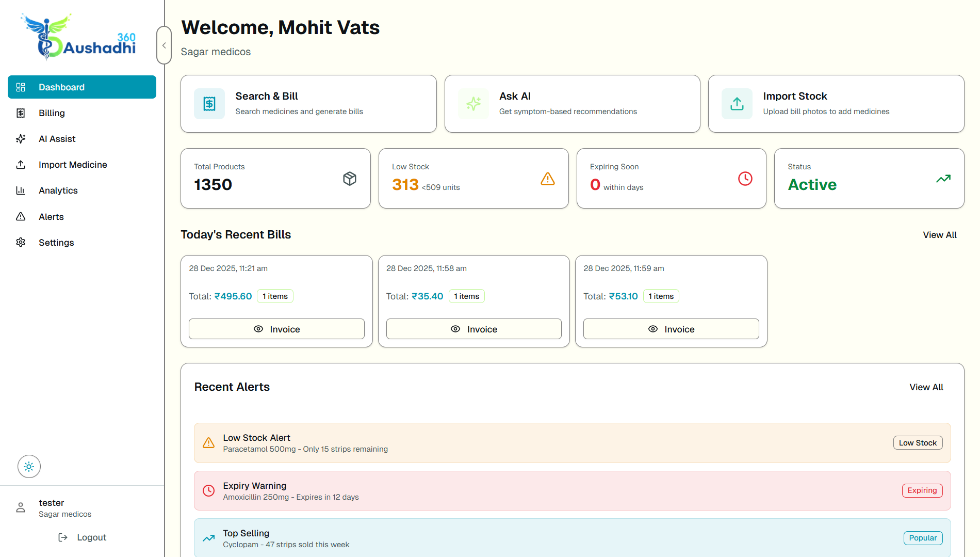View all Recent Alerts

(926, 387)
